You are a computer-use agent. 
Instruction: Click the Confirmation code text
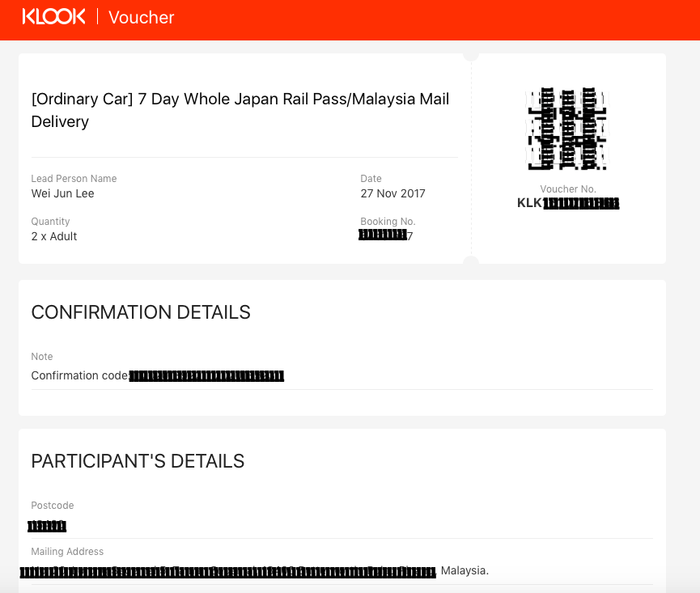(x=158, y=375)
